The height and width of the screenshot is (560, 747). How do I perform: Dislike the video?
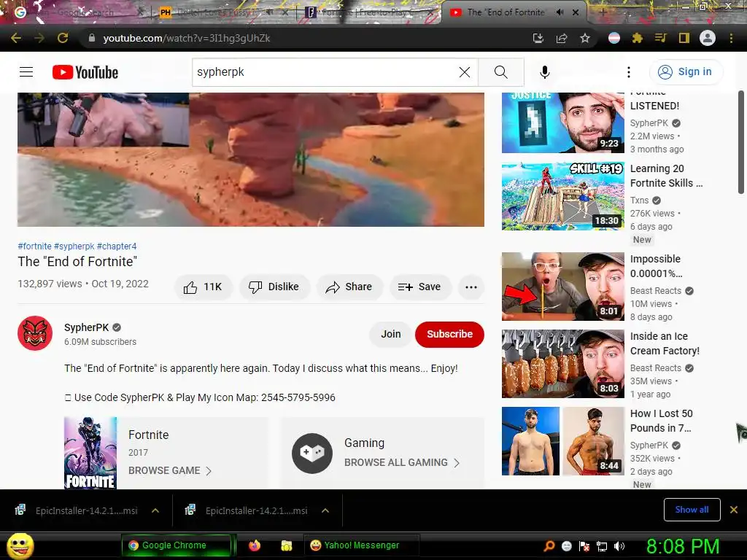[x=274, y=287]
